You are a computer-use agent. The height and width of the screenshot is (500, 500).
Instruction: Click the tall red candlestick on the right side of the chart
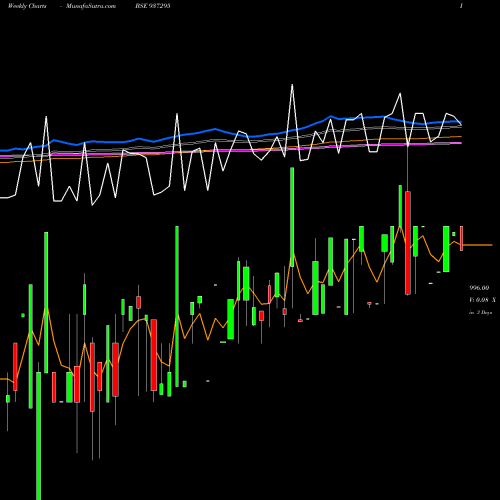click(x=408, y=243)
